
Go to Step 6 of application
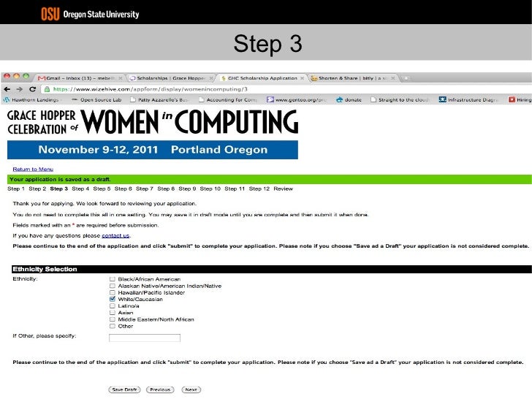coord(123,189)
